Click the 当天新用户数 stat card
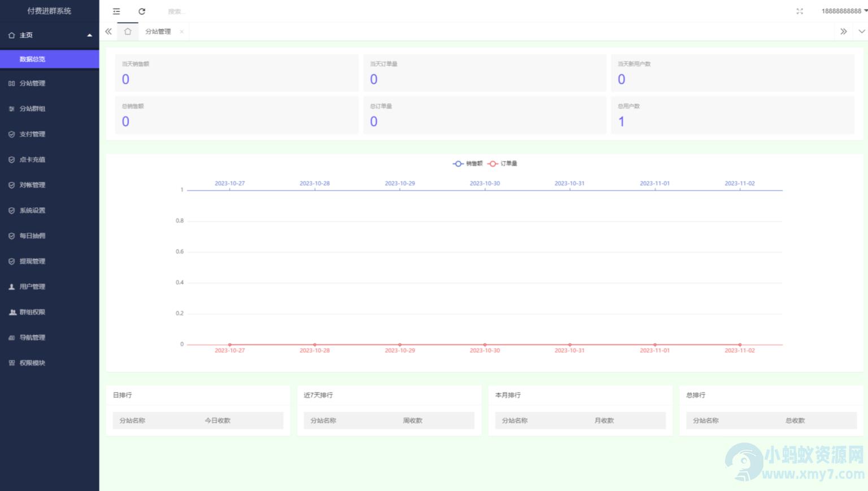 (732, 73)
